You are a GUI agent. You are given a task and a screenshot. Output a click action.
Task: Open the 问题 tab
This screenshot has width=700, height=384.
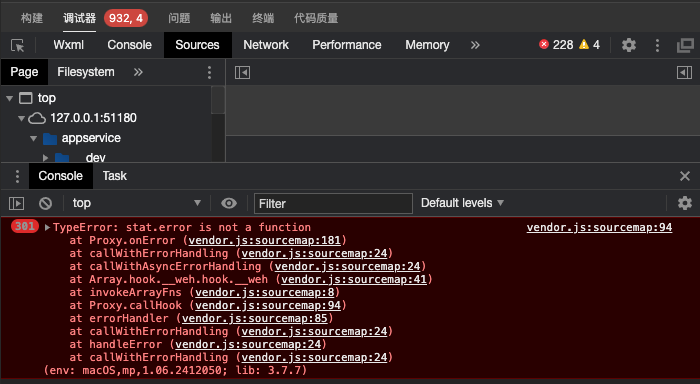[x=179, y=18]
